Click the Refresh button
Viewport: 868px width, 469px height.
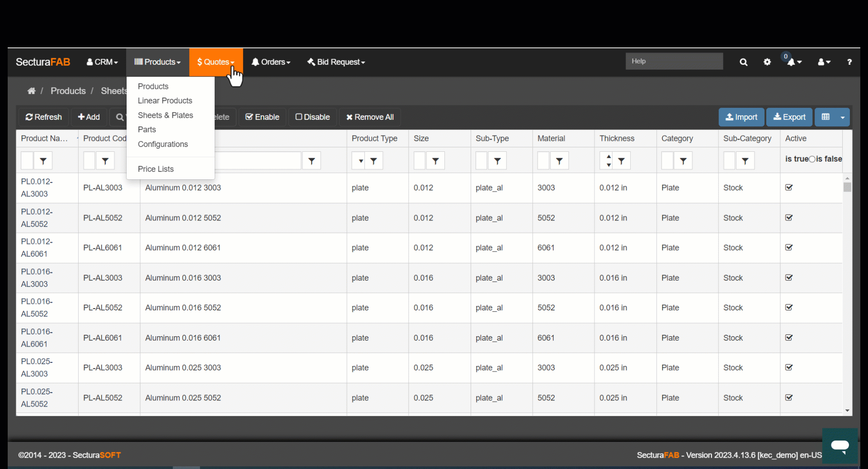pyautogui.click(x=43, y=117)
